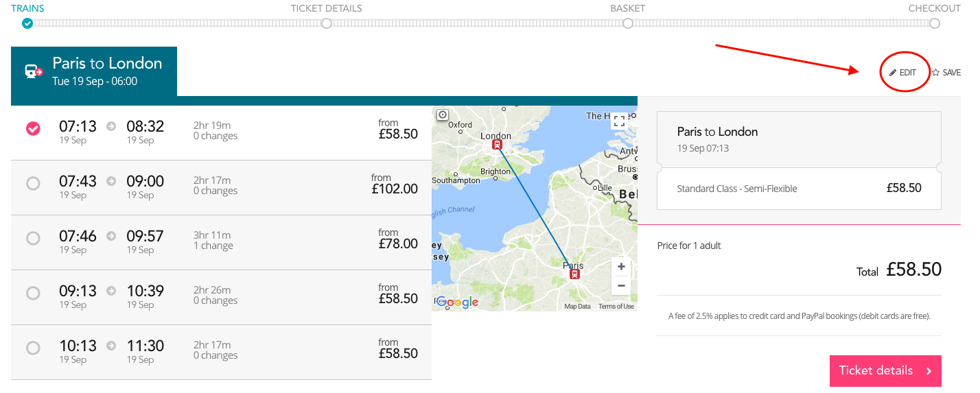Screen dimensions: 980x393
Task: Click the Google logo on the map
Action: (x=457, y=302)
